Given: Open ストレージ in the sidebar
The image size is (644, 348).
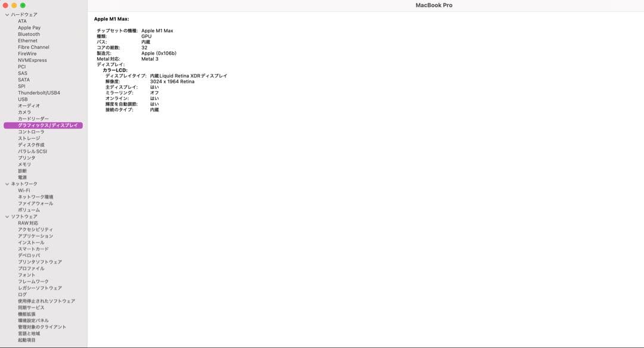Looking at the screenshot, I should pos(29,138).
